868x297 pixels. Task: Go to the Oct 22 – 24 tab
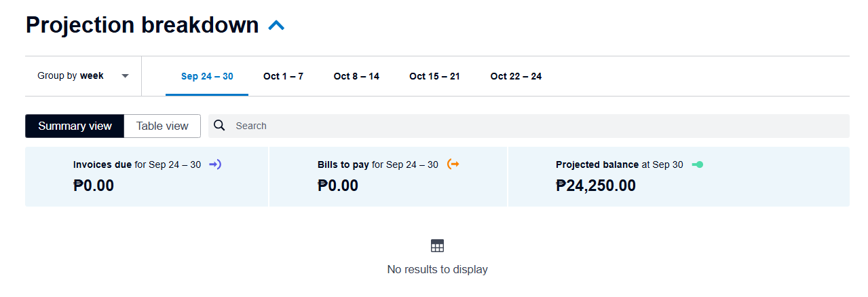click(516, 76)
